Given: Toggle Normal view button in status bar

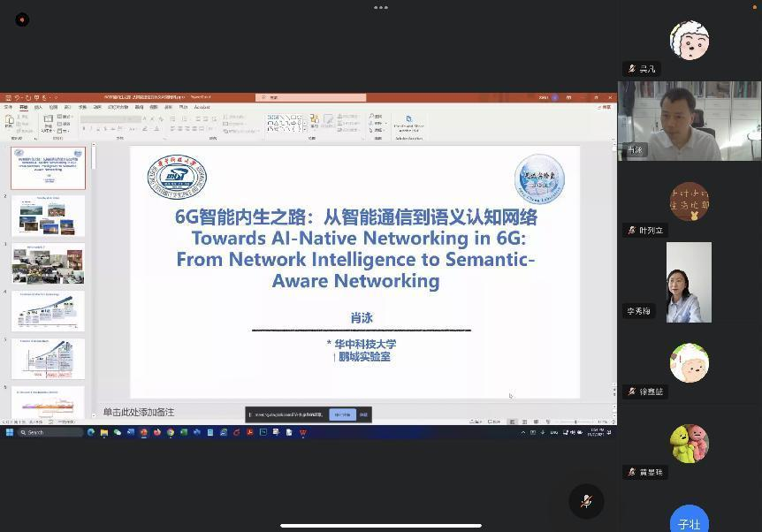Looking at the screenshot, I should [x=512, y=422].
